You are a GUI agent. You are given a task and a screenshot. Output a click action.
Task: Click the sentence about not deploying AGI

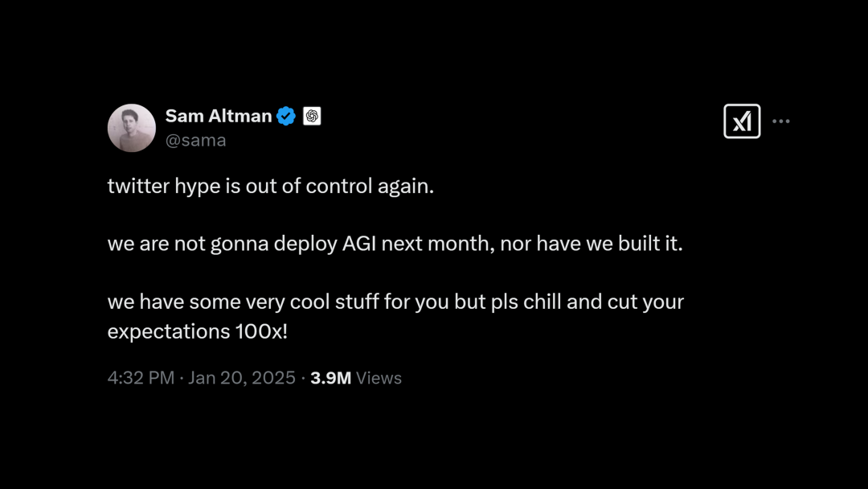click(395, 244)
